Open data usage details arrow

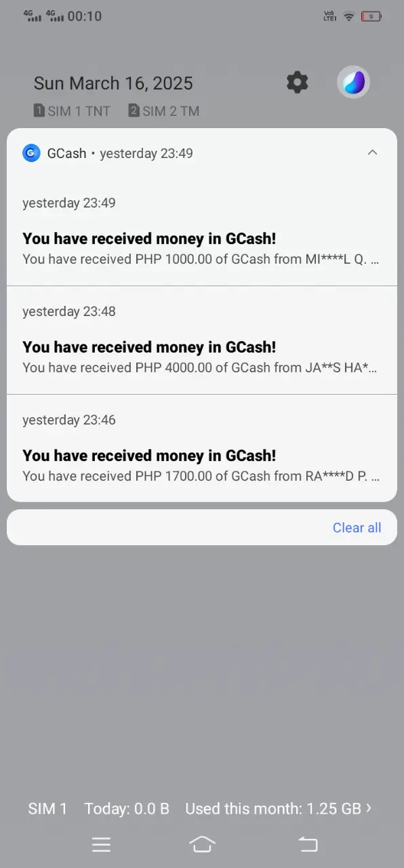click(369, 808)
